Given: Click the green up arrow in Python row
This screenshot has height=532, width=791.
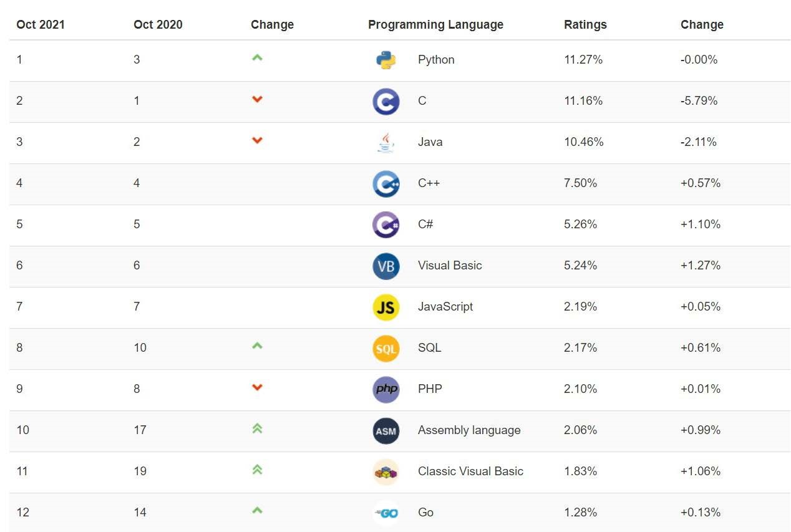Looking at the screenshot, I should (x=257, y=58).
